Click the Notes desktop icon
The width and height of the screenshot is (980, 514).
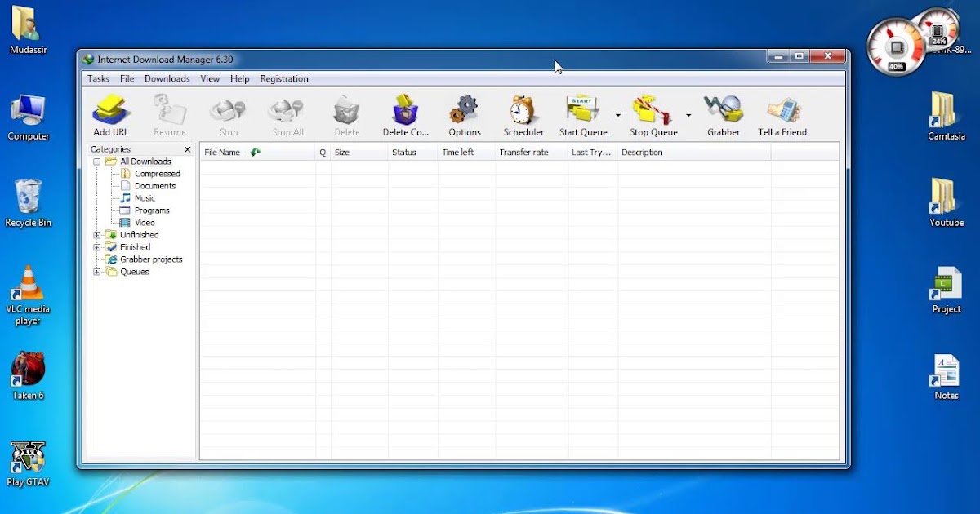(x=946, y=377)
